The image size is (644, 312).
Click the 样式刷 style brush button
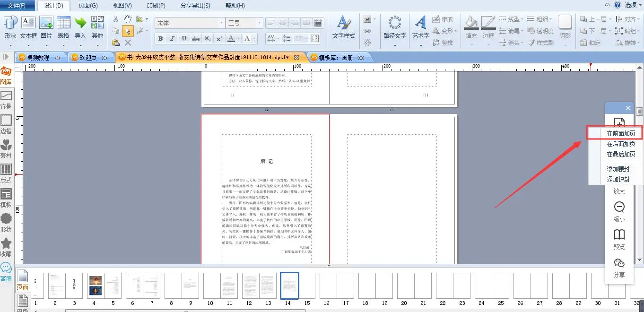(x=540, y=43)
